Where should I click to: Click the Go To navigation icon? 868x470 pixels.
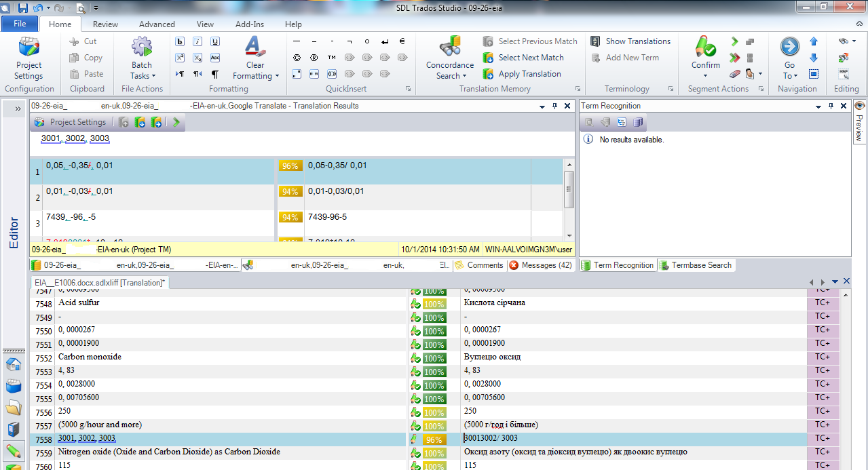coord(789,48)
